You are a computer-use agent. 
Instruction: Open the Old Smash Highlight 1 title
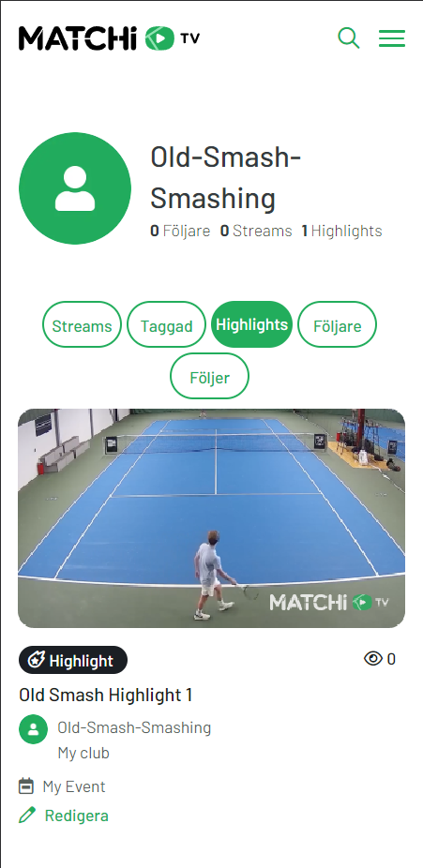[106, 695]
